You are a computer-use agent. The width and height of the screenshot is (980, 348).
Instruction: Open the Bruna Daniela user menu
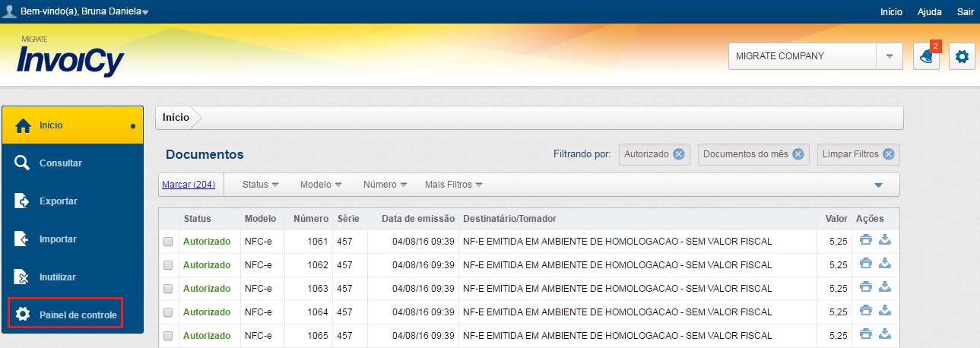point(84,11)
